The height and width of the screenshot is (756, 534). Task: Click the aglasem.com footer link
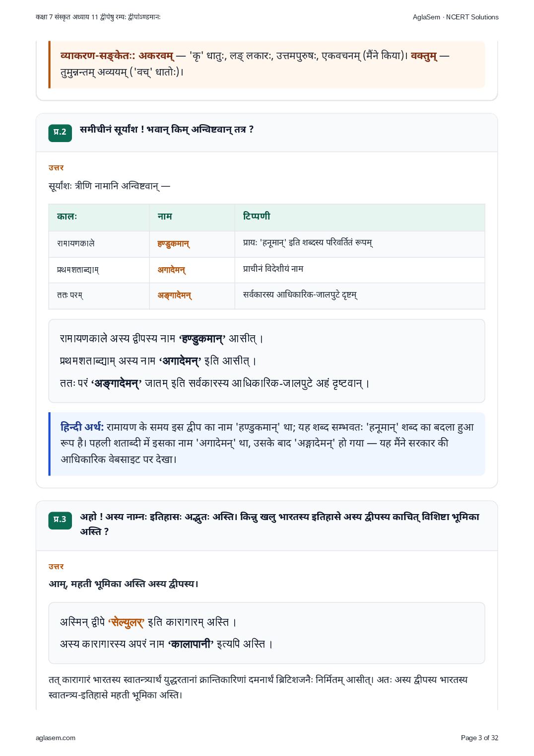click(x=56, y=738)
